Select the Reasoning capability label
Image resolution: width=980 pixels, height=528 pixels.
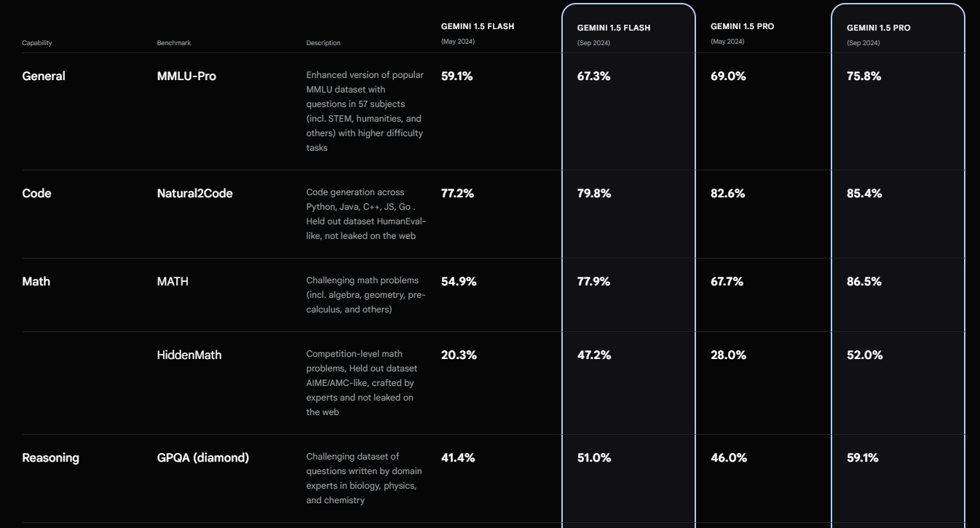(50, 458)
